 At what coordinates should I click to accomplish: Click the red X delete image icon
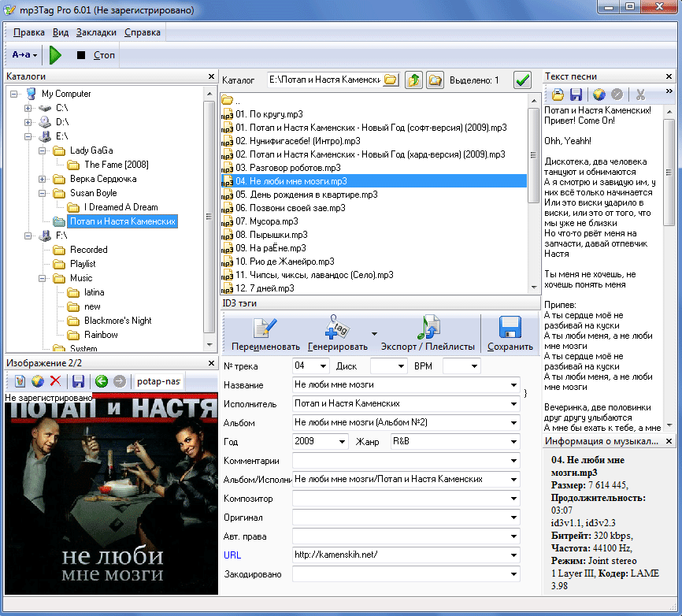coord(55,381)
